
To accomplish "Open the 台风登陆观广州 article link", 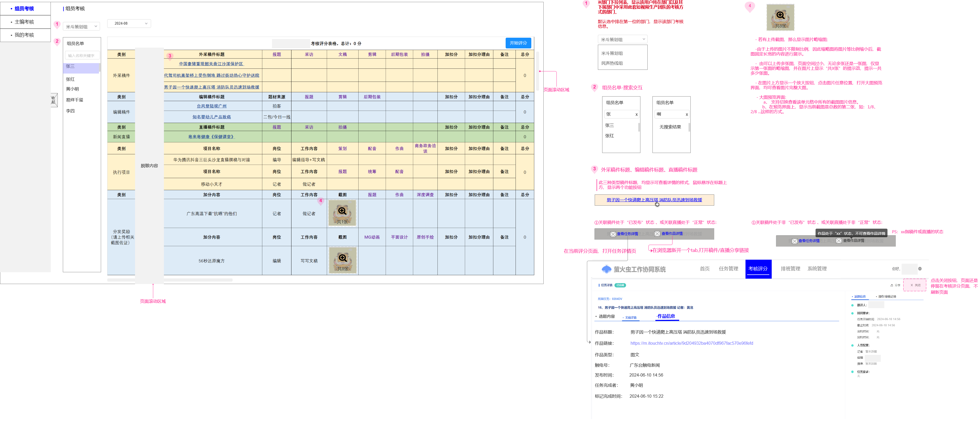I will (x=212, y=106).
